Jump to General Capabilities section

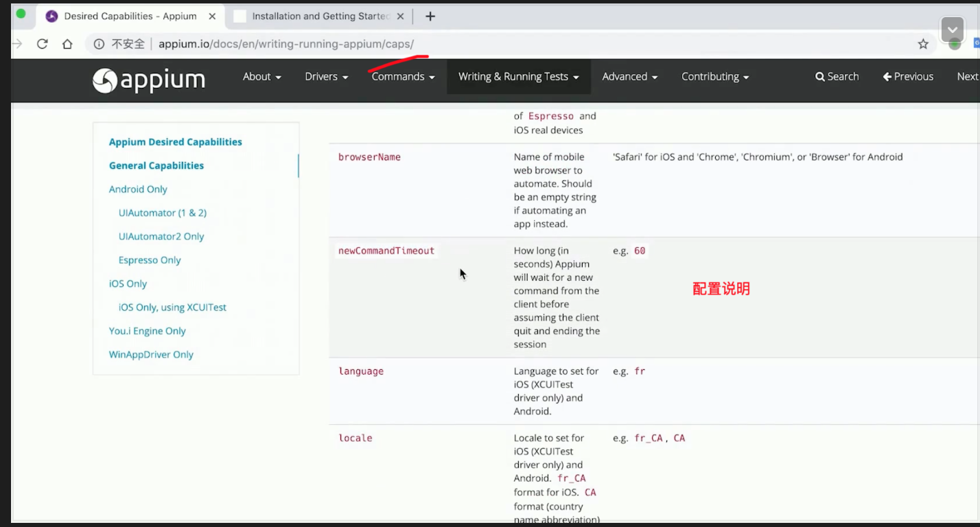coord(156,165)
